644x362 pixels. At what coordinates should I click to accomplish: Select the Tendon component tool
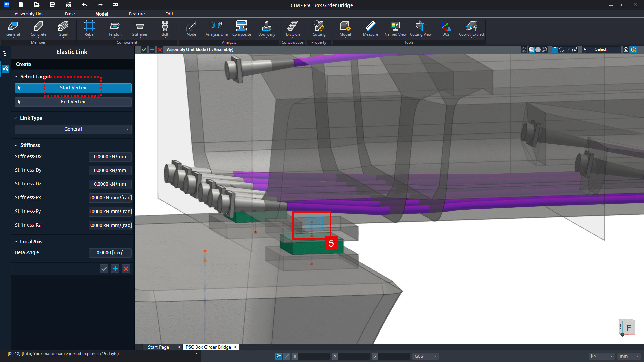point(115,29)
